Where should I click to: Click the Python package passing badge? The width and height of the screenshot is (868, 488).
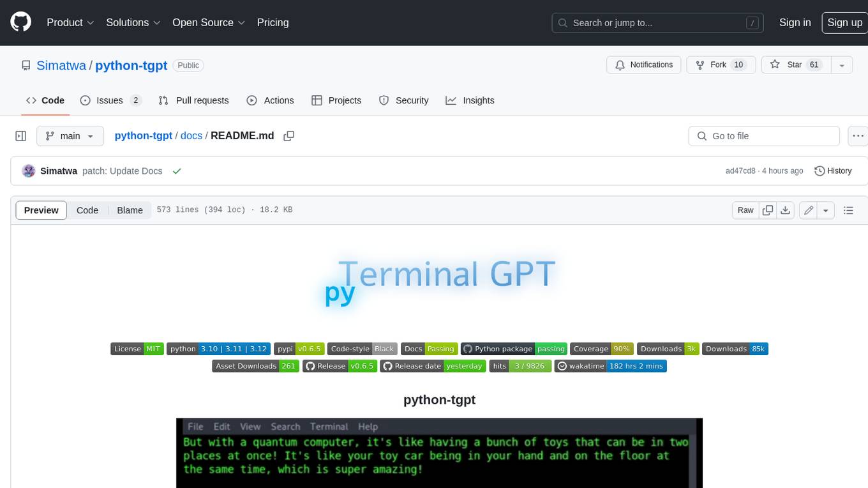514,349
